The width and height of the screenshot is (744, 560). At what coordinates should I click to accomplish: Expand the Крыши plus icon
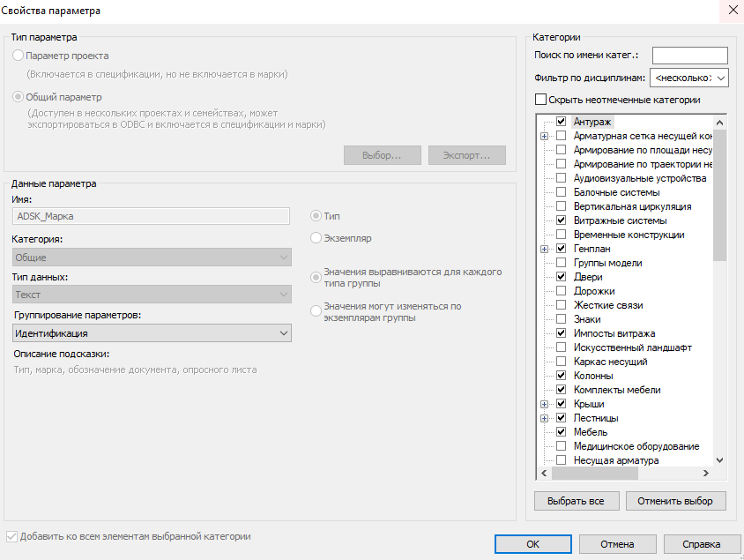(x=544, y=404)
